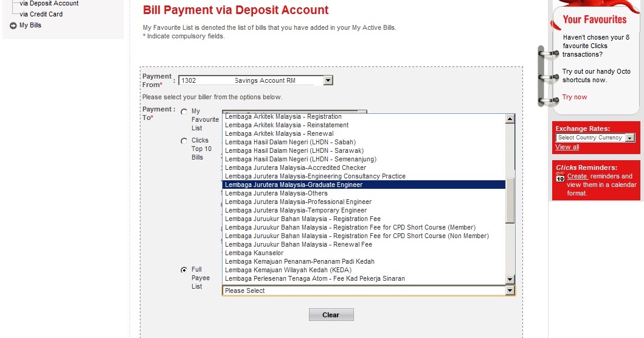Select Lembaga Arkitek Malaysia - Reinstatement
Image resolution: width=644 pixels, height=338 pixels.
(x=364, y=125)
